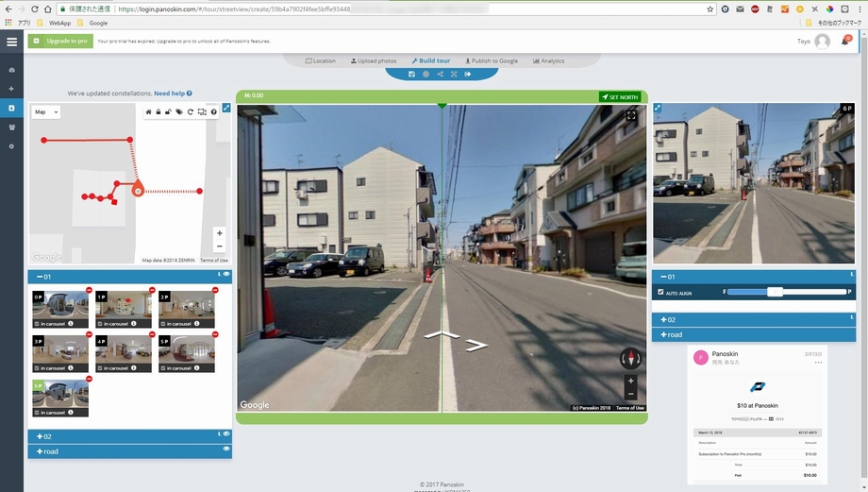Click the question mark help icon in the map toolbar
868x492 pixels.
click(213, 112)
